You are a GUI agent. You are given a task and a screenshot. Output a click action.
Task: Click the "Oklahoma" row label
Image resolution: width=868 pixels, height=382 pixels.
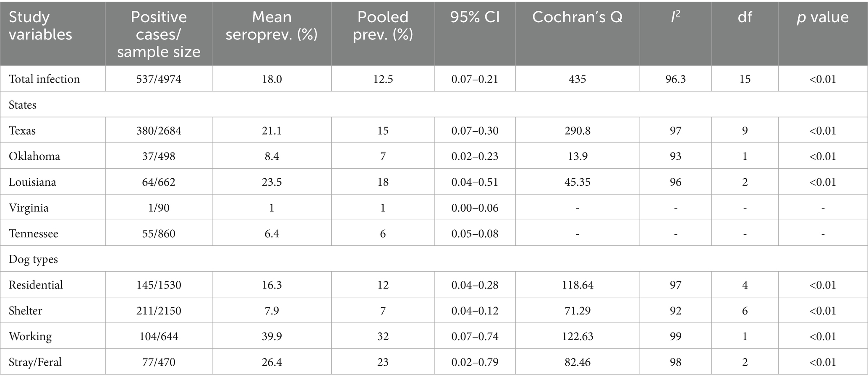pos(34,156)
